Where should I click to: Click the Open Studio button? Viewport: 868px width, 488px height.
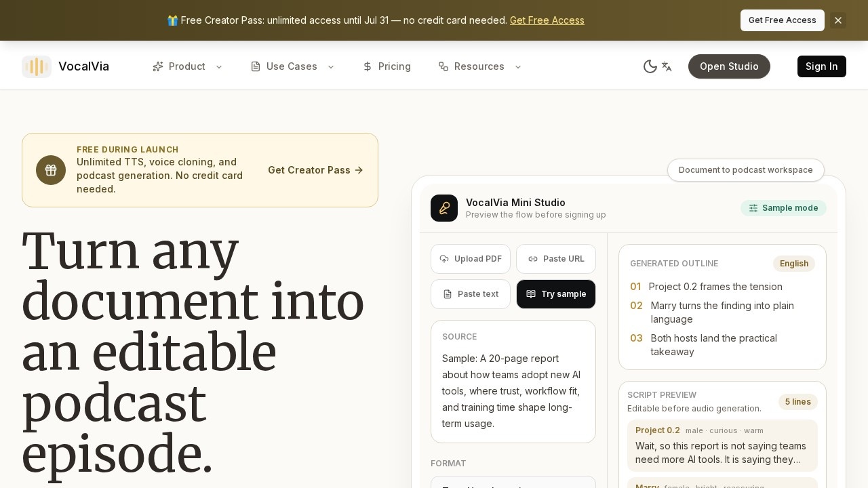point(729,66)
